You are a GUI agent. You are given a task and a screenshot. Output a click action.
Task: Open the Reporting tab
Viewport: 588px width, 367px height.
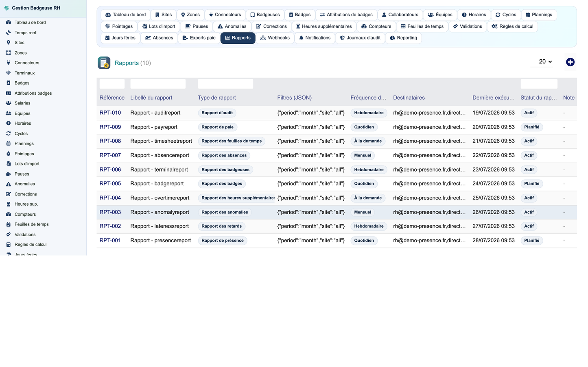pos(403,38)
